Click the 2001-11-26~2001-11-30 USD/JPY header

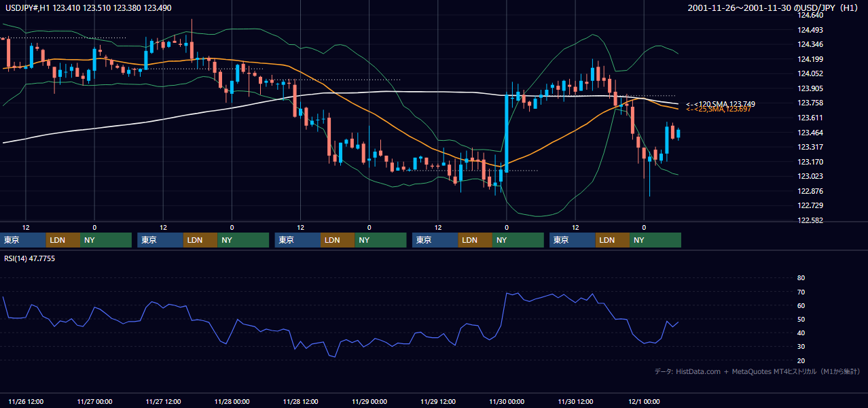773,7
